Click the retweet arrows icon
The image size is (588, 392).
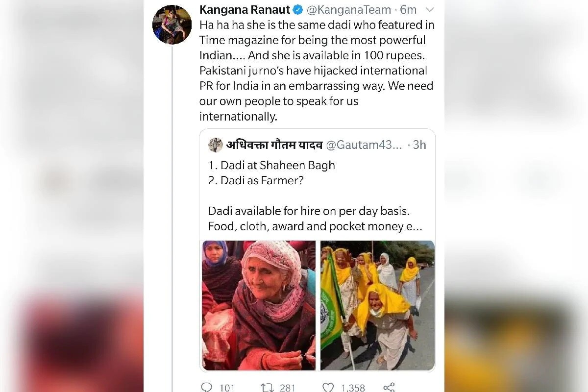coord(267,388)
